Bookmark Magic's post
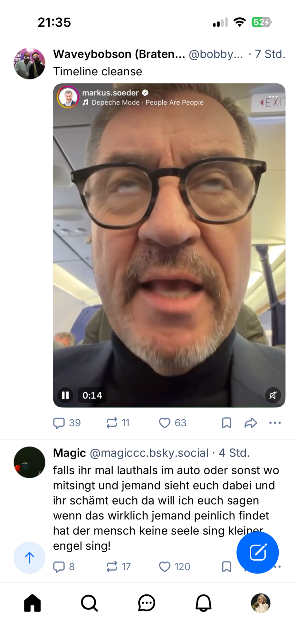Screen dimensions: 297x644 click(x=227, y=566)
